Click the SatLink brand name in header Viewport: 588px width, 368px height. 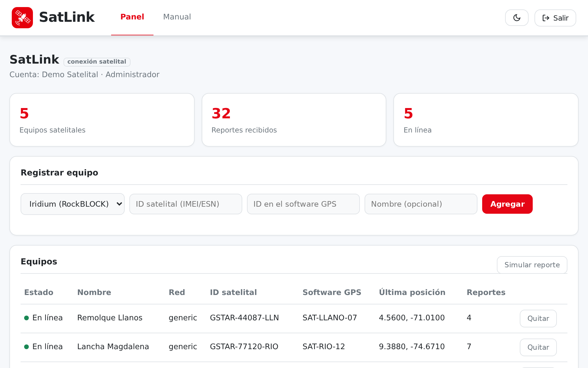click(x=67, y=17)
